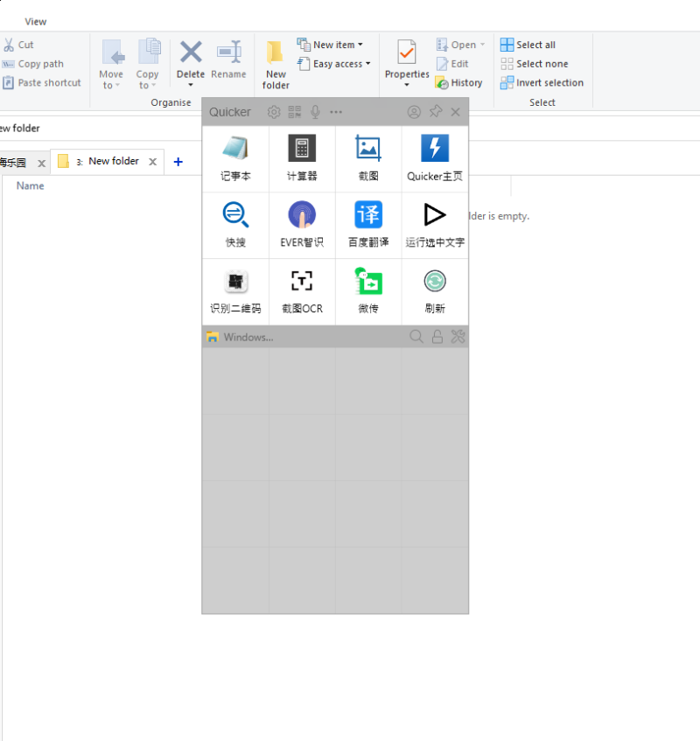Close the New folder tab

pyautogui.click(x=152, y=162)
